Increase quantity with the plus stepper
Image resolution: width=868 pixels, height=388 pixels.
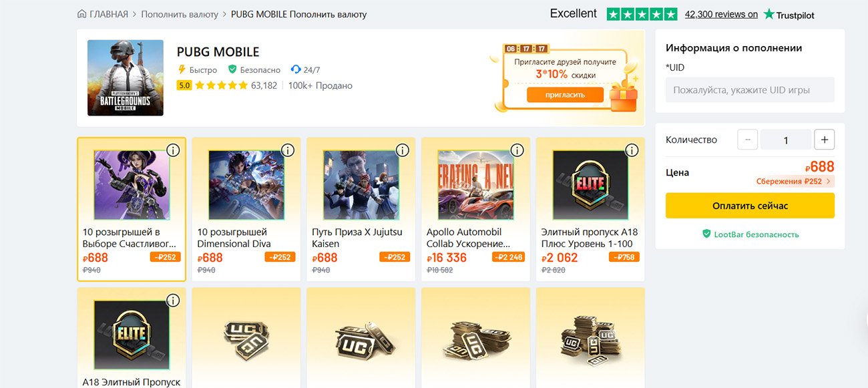pos(824,140)
